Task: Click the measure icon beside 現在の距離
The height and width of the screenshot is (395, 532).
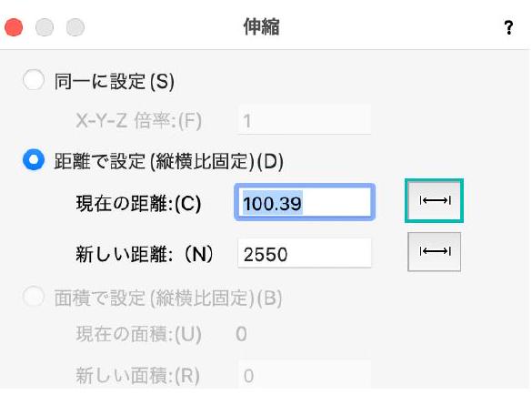Action: (434, 201)
